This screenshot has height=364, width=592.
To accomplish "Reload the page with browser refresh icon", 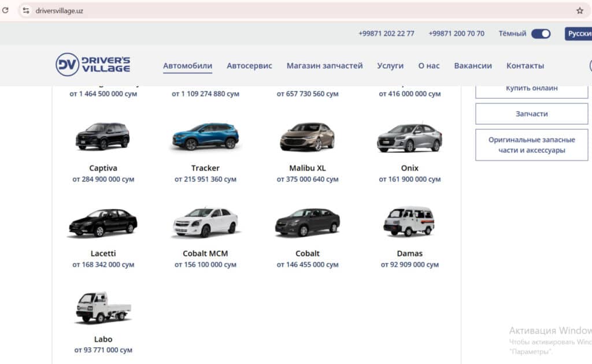I will pyautogui.click(x=6, y=10).
